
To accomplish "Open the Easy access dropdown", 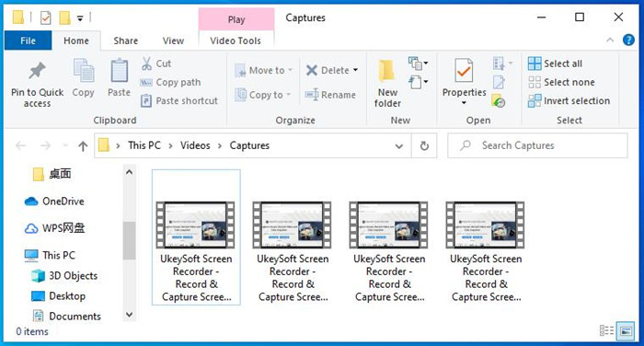I will (419, 82).
